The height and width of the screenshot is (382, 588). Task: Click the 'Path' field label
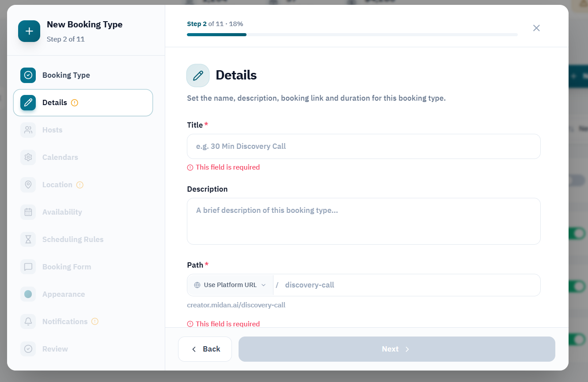point(195,265)
